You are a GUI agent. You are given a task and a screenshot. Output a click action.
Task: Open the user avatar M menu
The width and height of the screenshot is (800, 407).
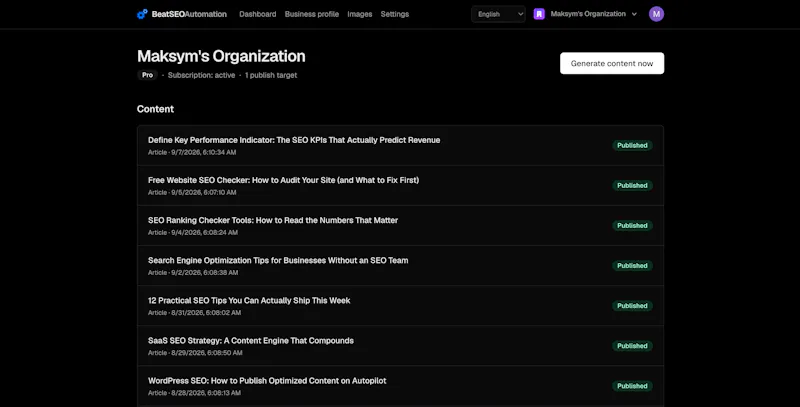click(656, 14)
